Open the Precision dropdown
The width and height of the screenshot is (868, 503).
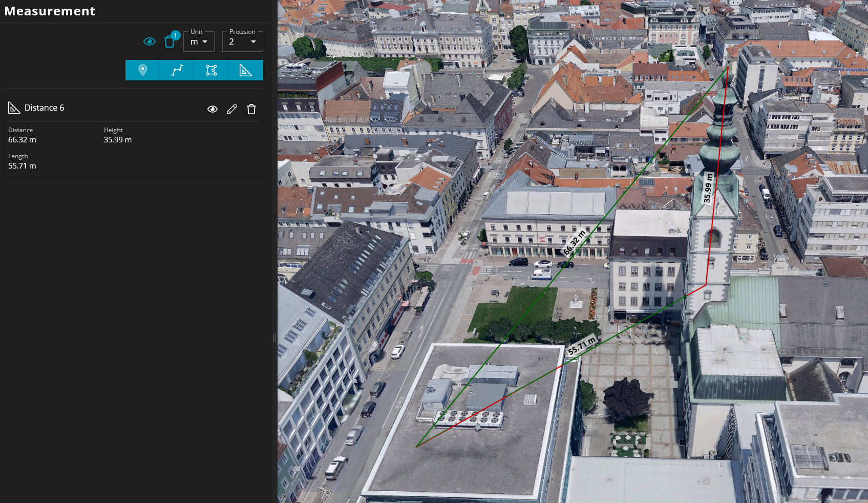(243, 41)
